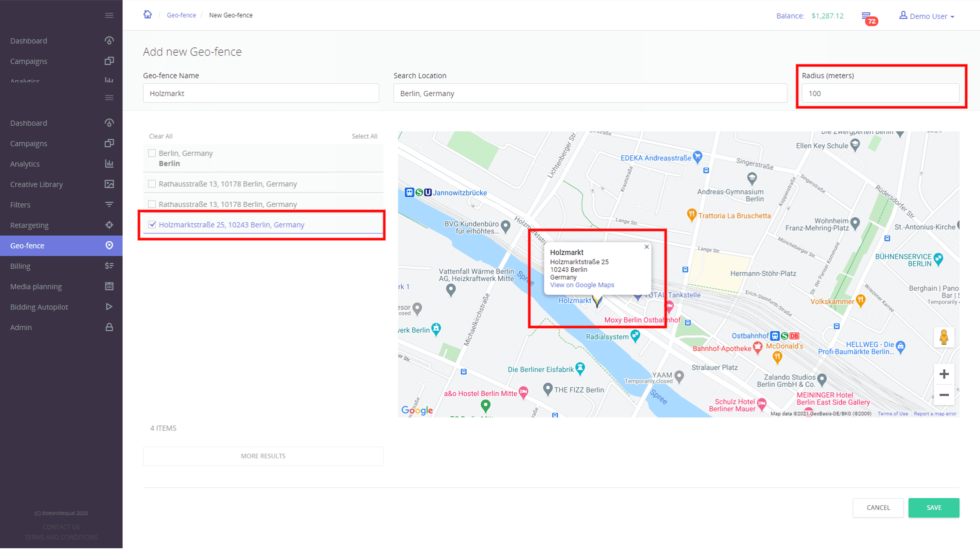Collapse the sidebar using the top hamburger icon

(109, 15)
